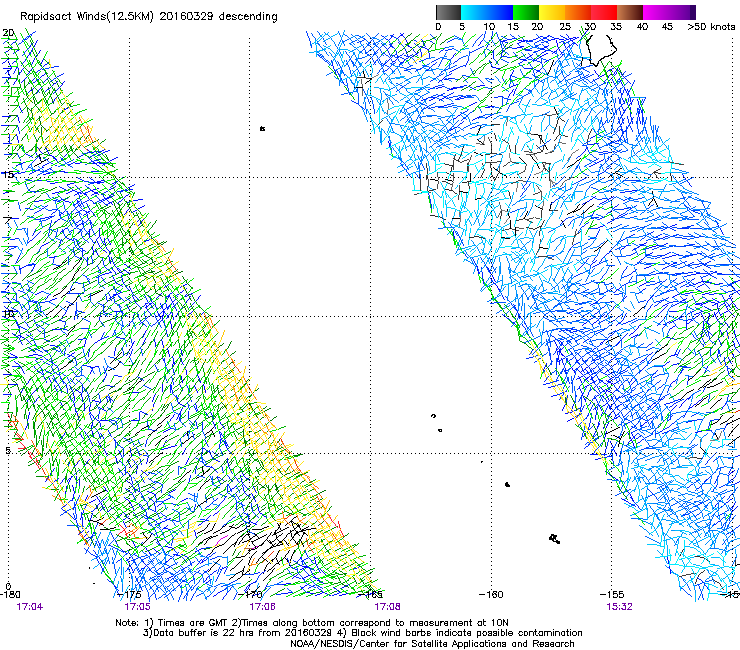Click the longitude label "-155"

click(612, 595)
